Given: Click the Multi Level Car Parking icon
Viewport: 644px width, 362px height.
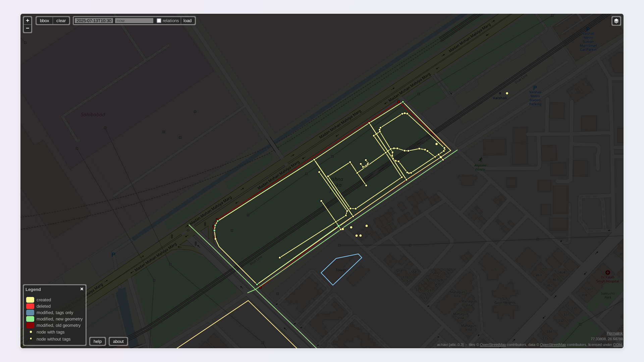Looking at the screenshot, I should 588,29.
